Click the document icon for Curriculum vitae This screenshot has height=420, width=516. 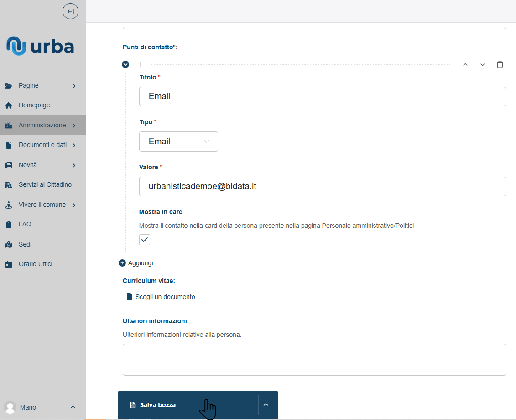[x=129, y=297]
